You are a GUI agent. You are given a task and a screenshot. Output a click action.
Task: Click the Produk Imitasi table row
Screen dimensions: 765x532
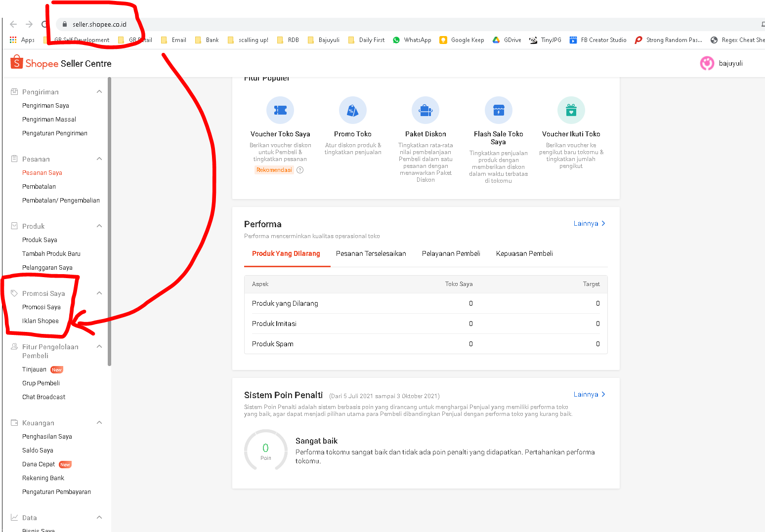426,324
